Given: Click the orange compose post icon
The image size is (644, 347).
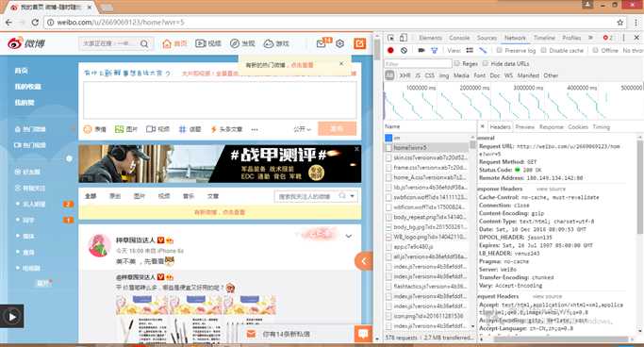Looking at the screenshot, I should [x=360, y=43].
